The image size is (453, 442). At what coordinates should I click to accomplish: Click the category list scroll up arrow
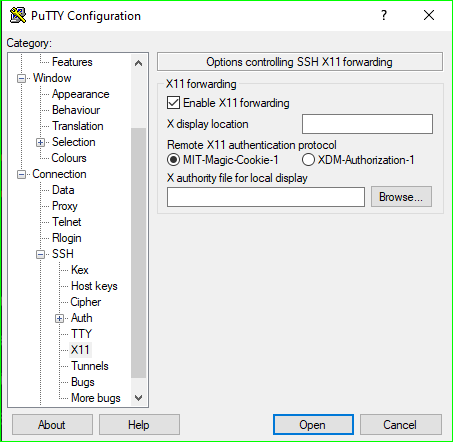coord(138,63)
